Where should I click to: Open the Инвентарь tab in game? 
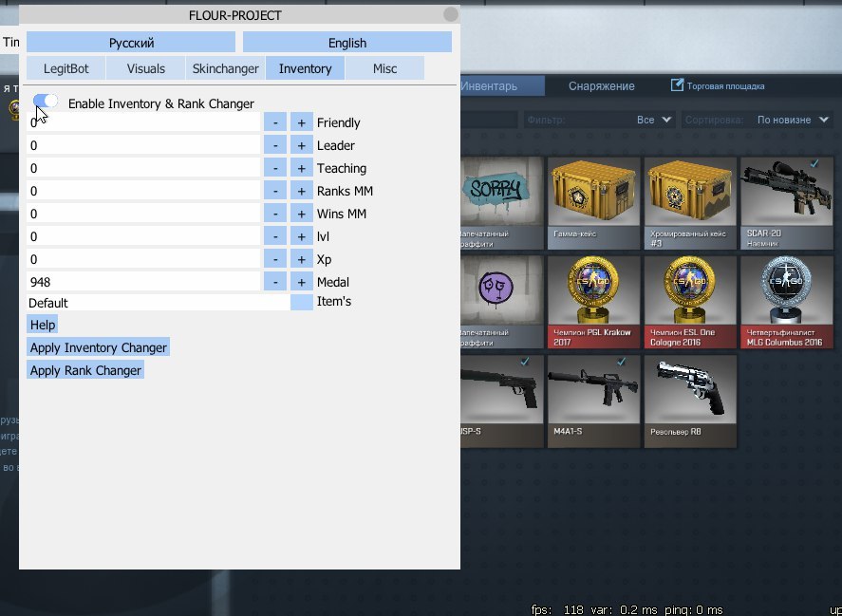[x=501, y=86]
